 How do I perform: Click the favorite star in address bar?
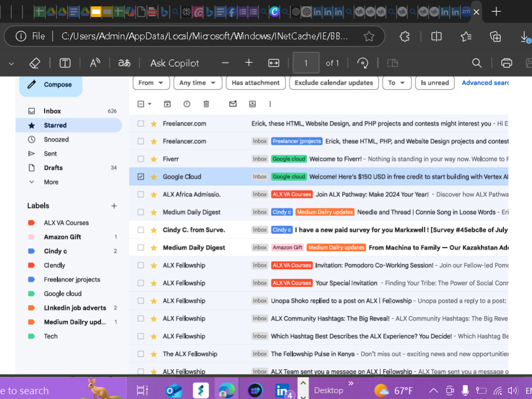369,36
